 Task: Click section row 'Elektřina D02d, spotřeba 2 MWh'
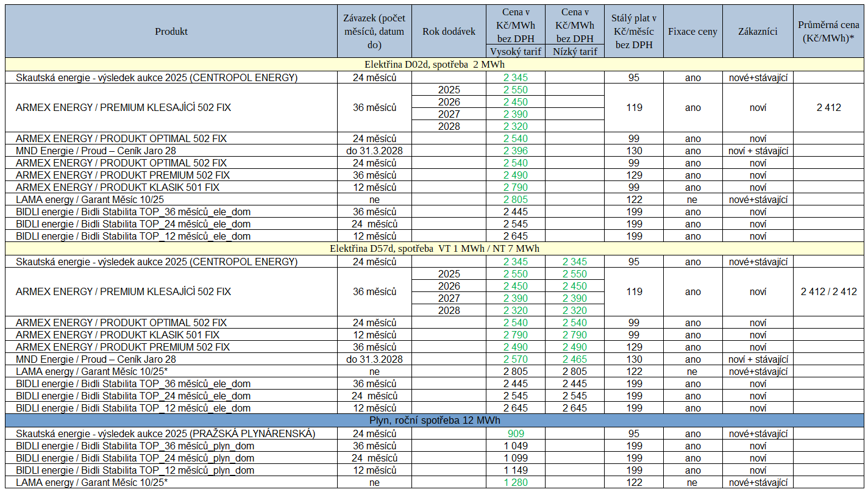tap(435, 65)
